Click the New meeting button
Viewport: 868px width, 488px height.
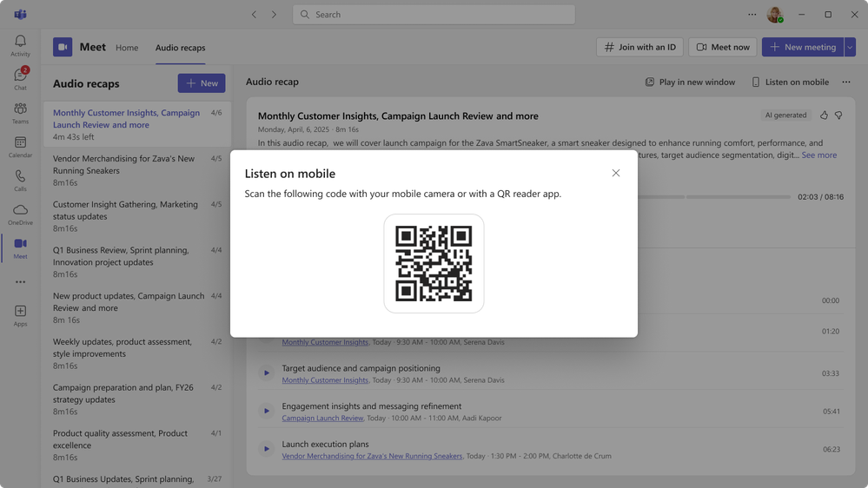[803, 47]
